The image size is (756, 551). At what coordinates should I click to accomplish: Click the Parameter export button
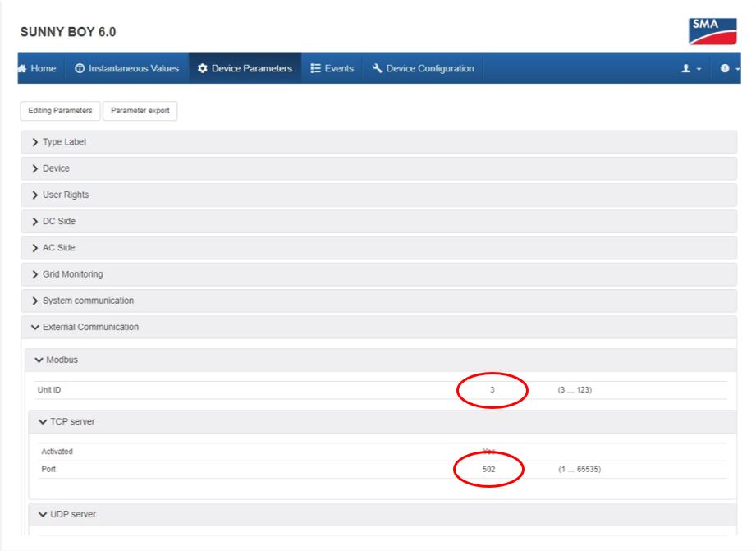tap(140, 111)
